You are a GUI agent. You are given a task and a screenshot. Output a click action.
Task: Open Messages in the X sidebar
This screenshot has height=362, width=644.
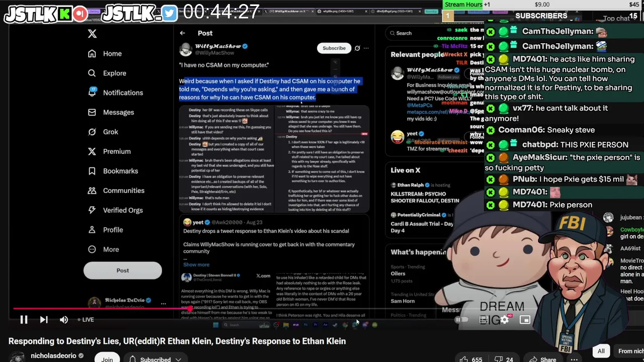click(111, 113)
